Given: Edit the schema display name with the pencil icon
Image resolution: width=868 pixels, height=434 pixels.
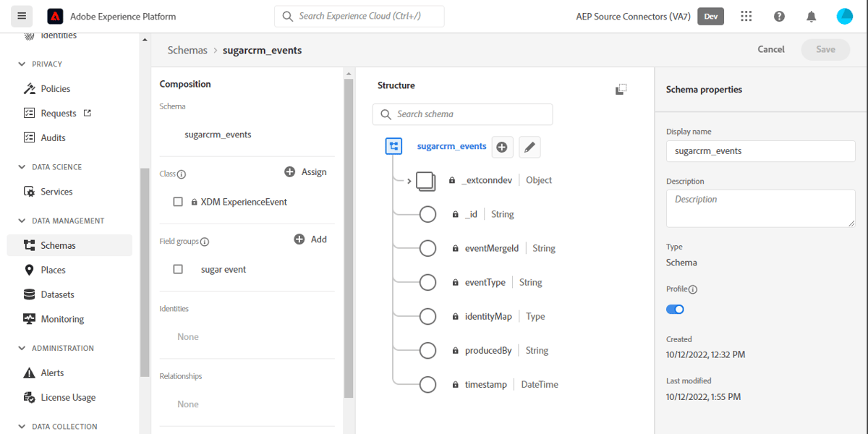Looking at the screenshot, I should (529, 147).
